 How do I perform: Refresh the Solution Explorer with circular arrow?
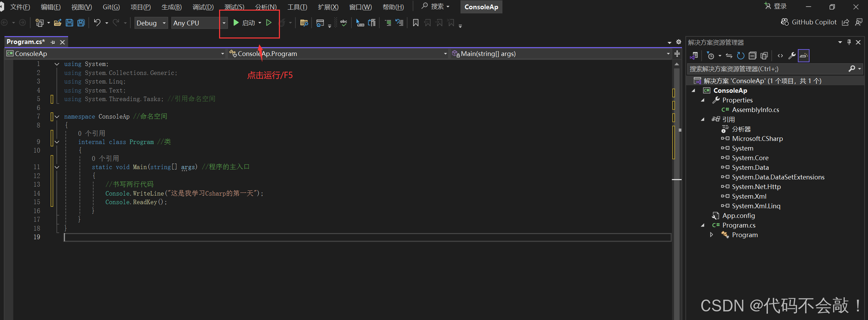(x=741, y=56)
